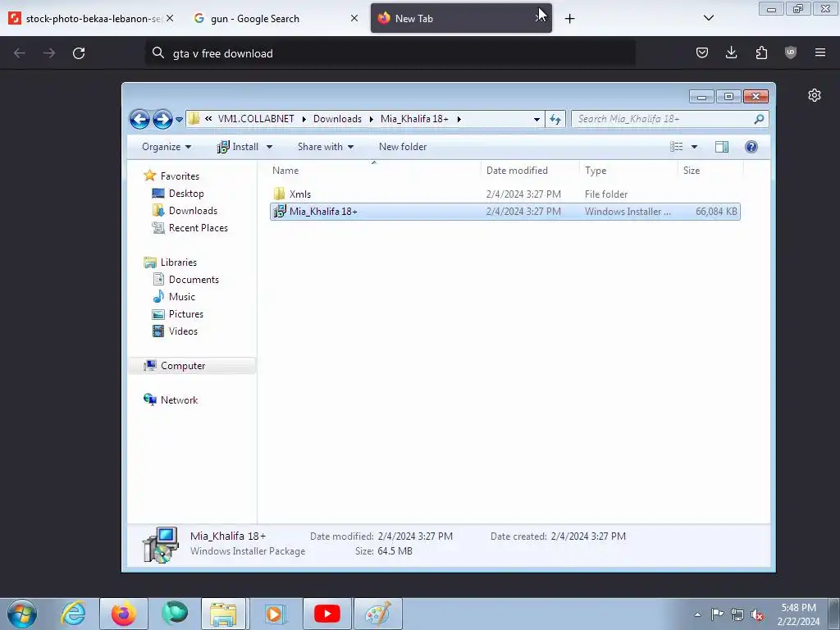
Task: Change your view icon in Explorer toolbar
Action: tap(676, 147)
